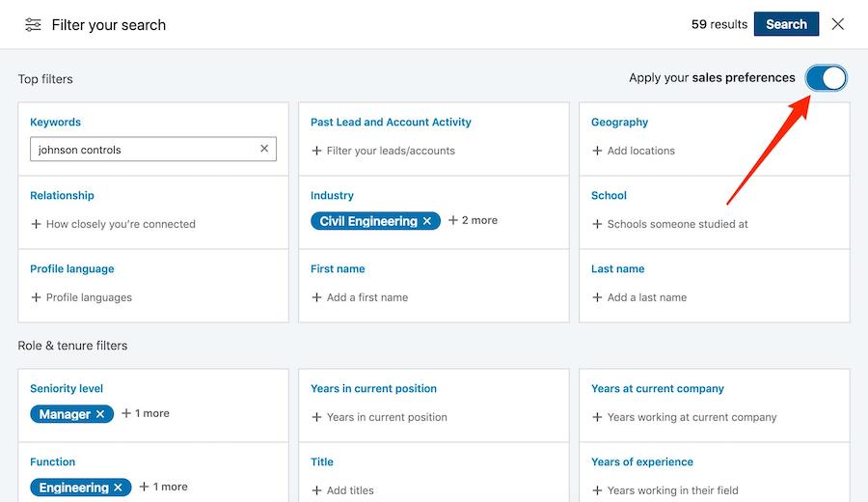This screenshot has width=868, height=502.
Task: Close the filter search panel
Action: tap(838, 24)
